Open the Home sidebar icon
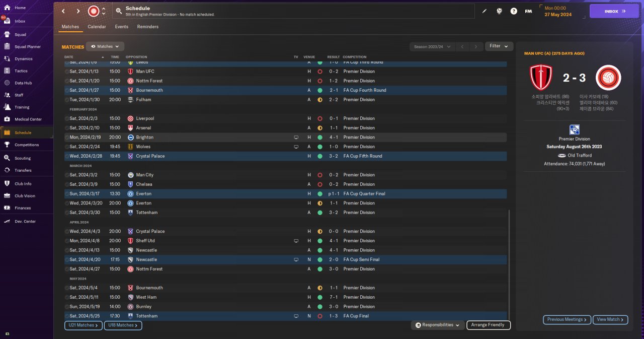The height and width of the screenshot is (339, 644). [7, 8]
